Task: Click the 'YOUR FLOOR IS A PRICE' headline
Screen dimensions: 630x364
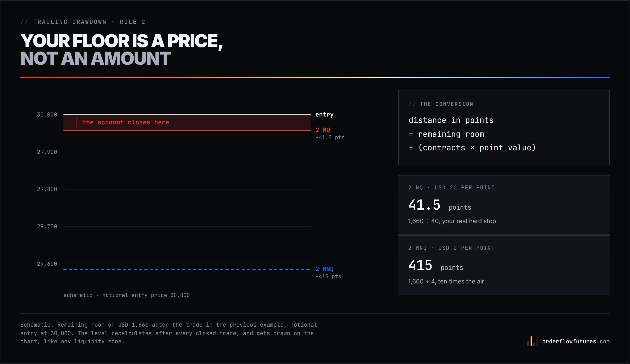Action: [121, 41]
